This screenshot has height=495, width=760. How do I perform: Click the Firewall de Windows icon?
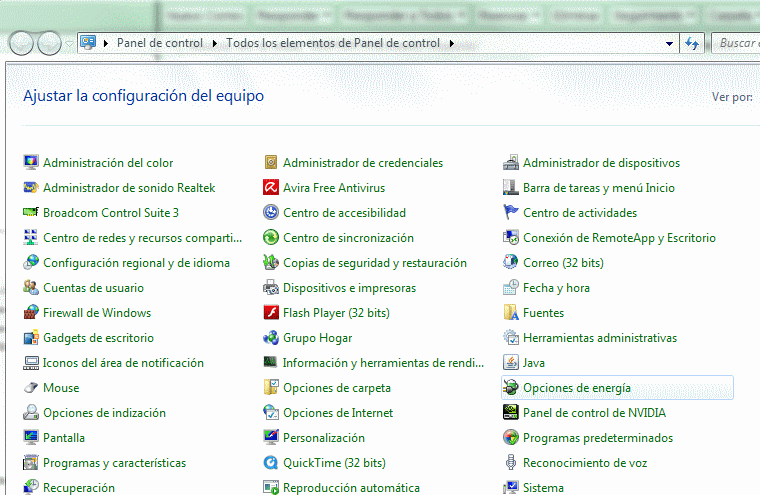point(31,313)
